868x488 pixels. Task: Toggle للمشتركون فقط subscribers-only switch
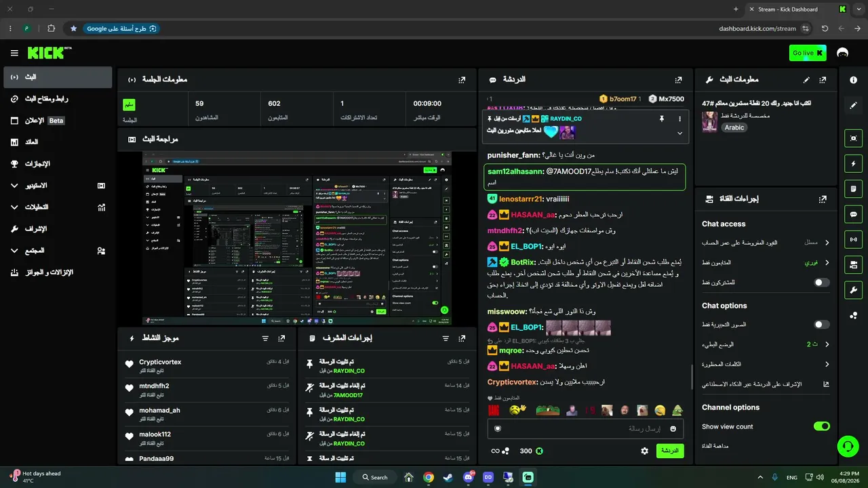[x=821, y=283]
